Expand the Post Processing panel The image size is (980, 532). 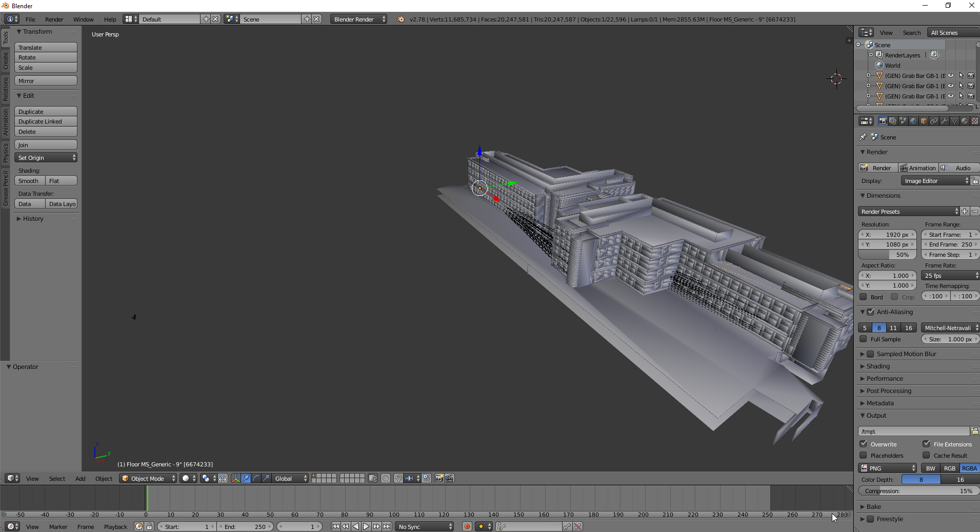(x=889, y=391)
